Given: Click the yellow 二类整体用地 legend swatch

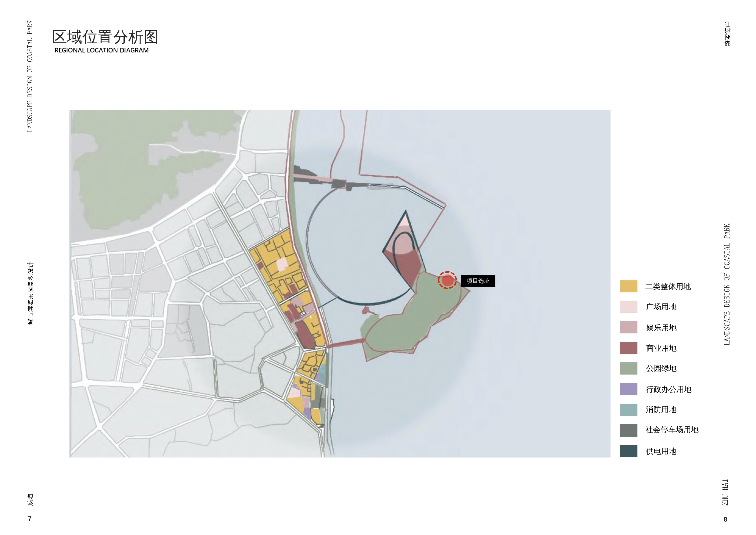Looking at the screenshot, I should point(629,286).
